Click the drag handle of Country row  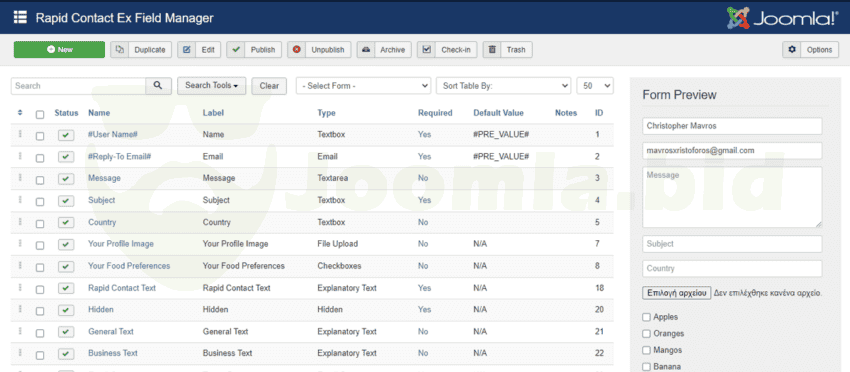pyautogui.click(x=20, y=221)
